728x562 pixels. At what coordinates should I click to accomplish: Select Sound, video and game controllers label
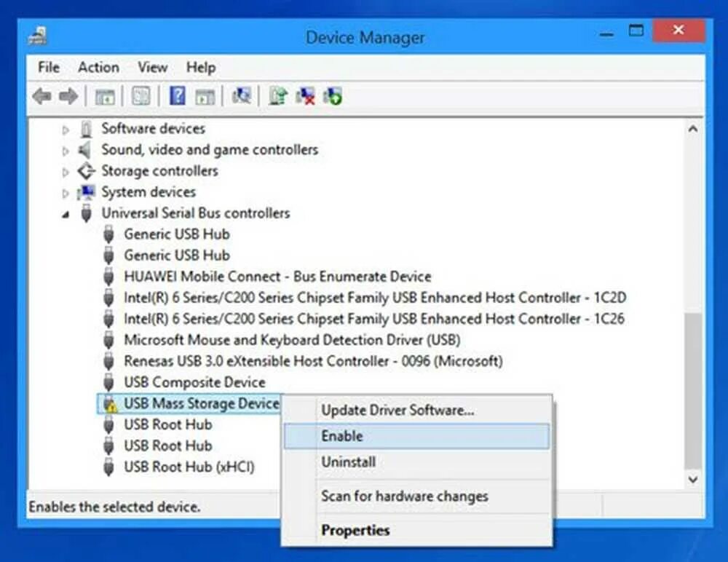click(210, 150)
